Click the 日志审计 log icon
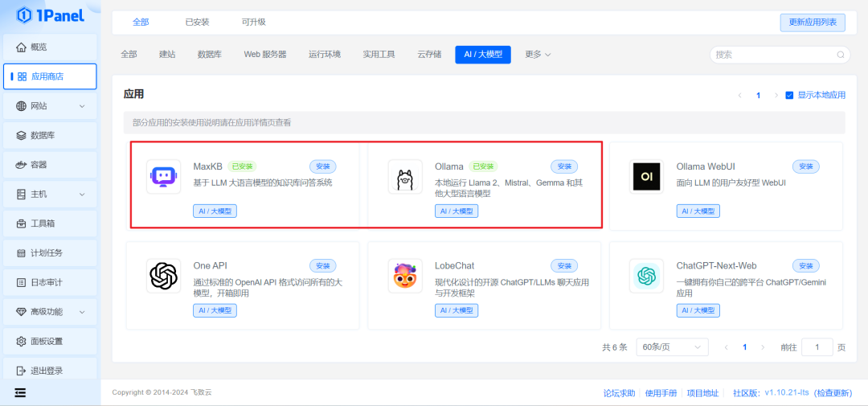 [x=21, y=282]
